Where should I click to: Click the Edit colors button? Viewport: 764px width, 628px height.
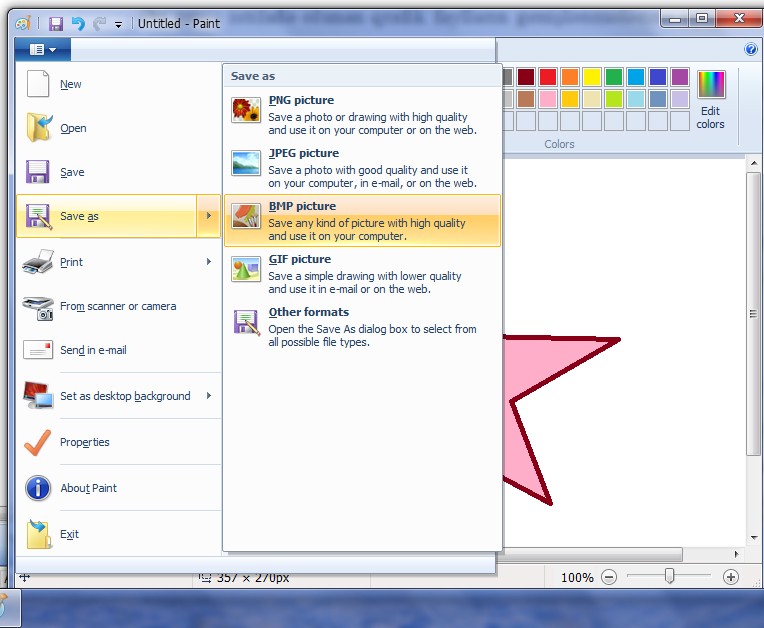[710, 100]
